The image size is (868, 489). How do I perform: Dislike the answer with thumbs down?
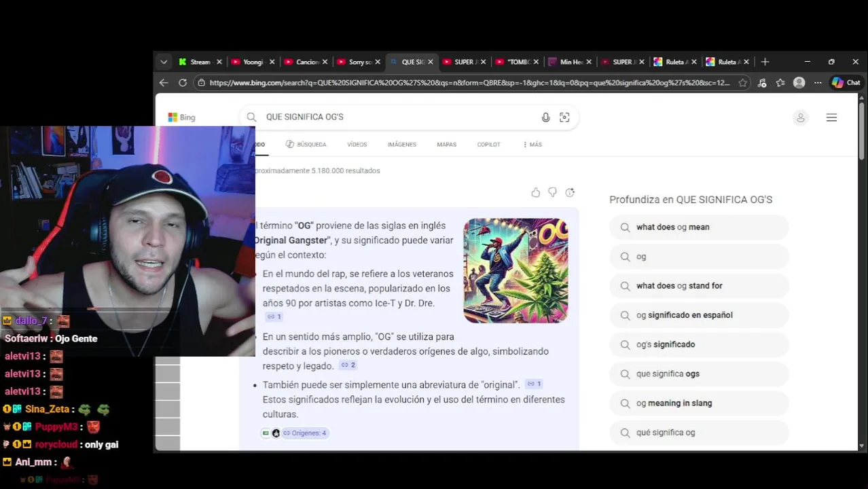click(552, 192)
